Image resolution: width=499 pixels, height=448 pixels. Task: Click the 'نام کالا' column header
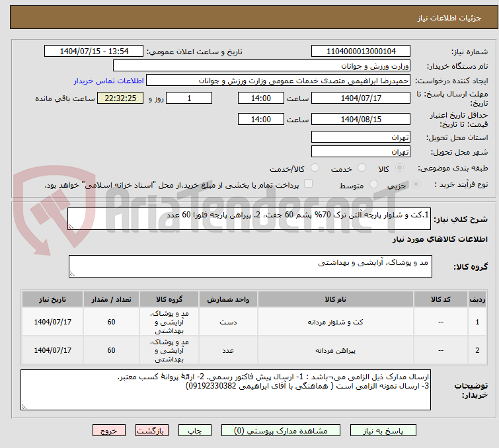(336, 299)
